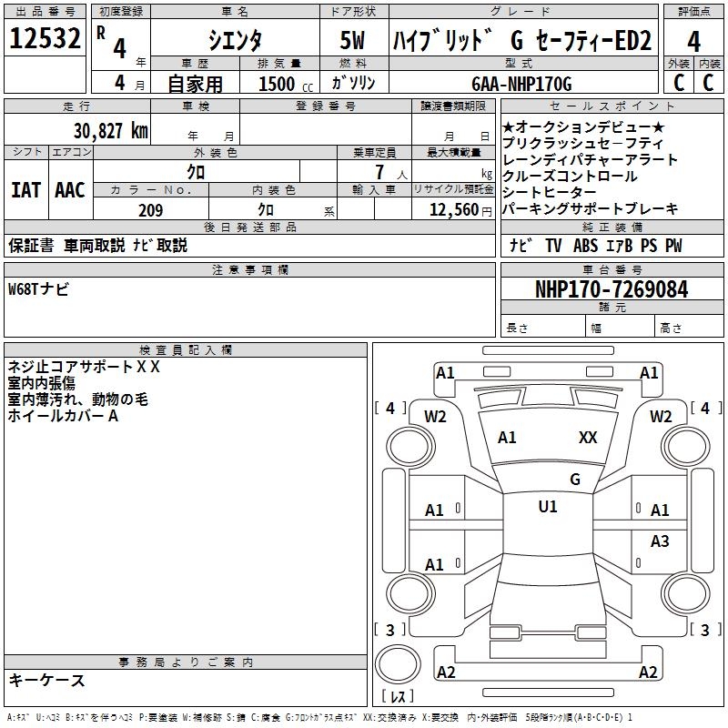Viewport: 728px width, 728px height.
Task: Click the displacement value 1500 cc
Action: click(286, 84)
